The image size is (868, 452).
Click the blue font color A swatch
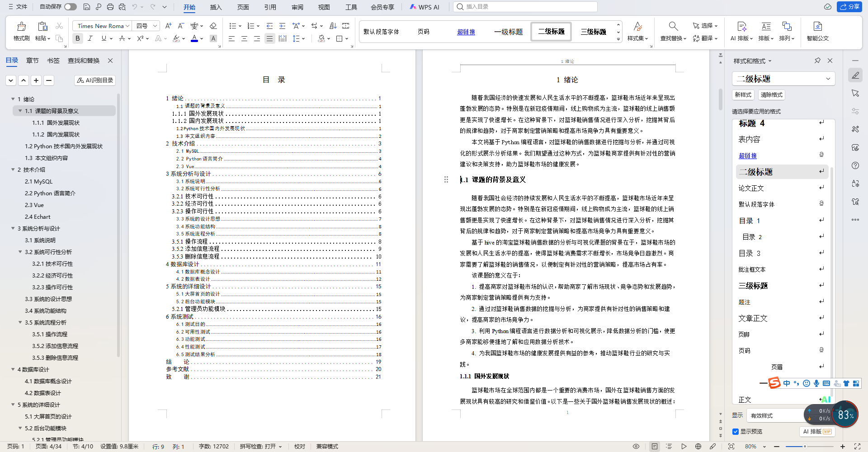click(x=194, y=39)
